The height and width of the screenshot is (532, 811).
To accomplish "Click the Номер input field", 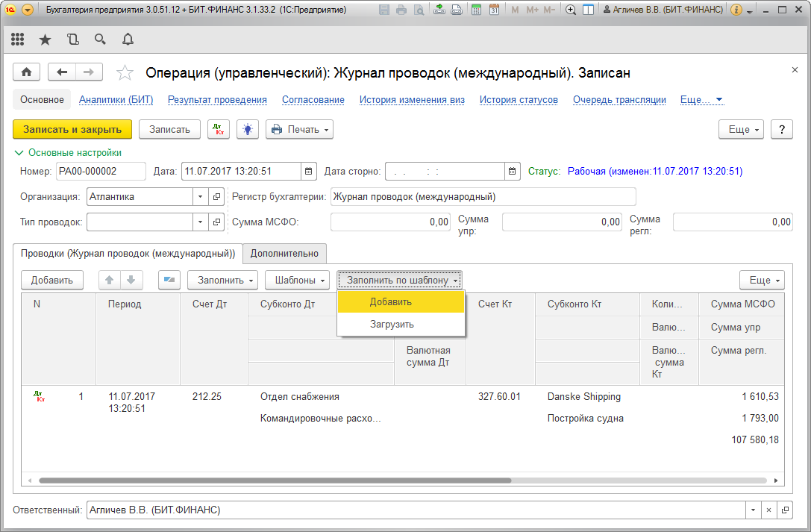I will point(101,172).
